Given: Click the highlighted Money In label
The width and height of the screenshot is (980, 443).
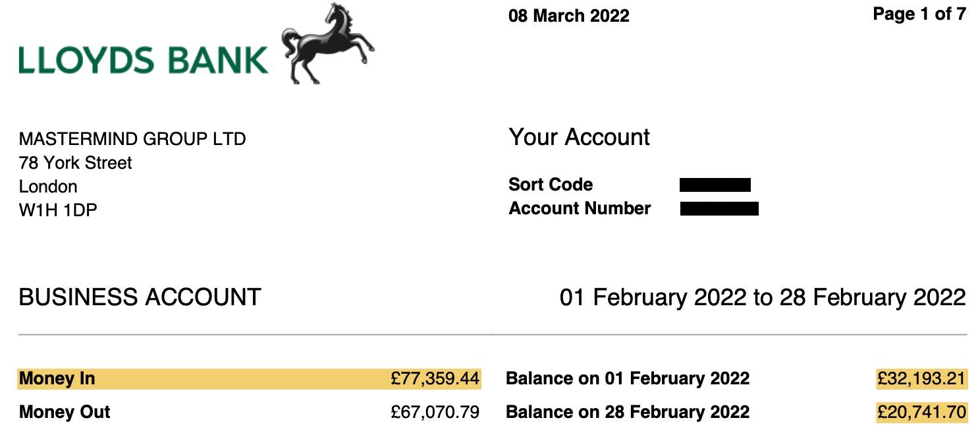Looking at the screenshot, I should 57,379.
